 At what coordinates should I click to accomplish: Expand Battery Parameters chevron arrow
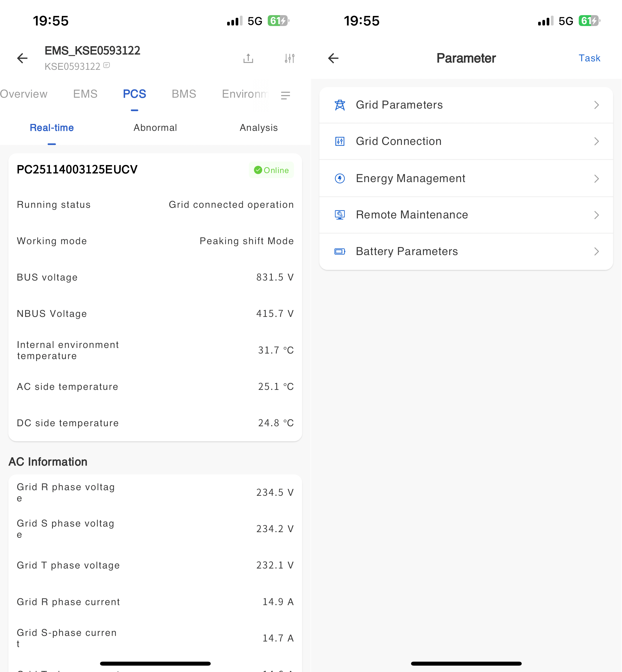[x=597, y=252]
